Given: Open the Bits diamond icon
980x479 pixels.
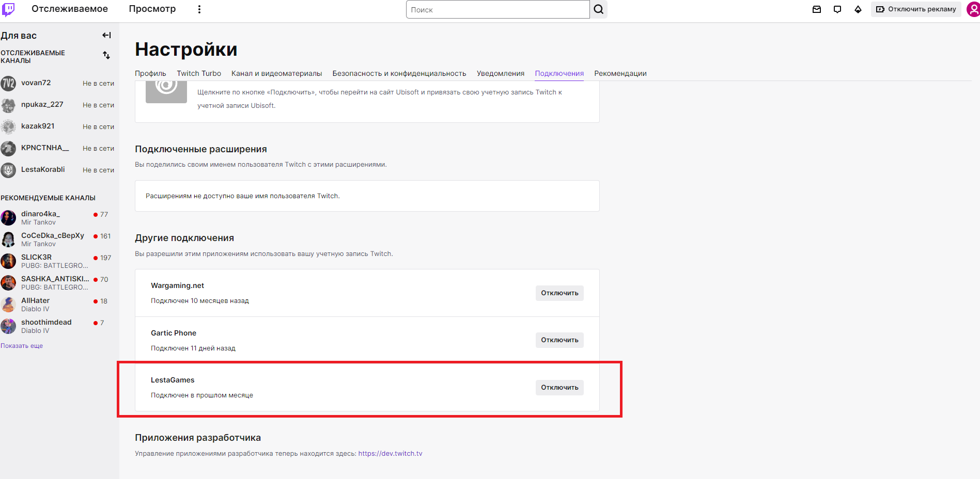Looking at the screenshot, I should coord(858,9).
